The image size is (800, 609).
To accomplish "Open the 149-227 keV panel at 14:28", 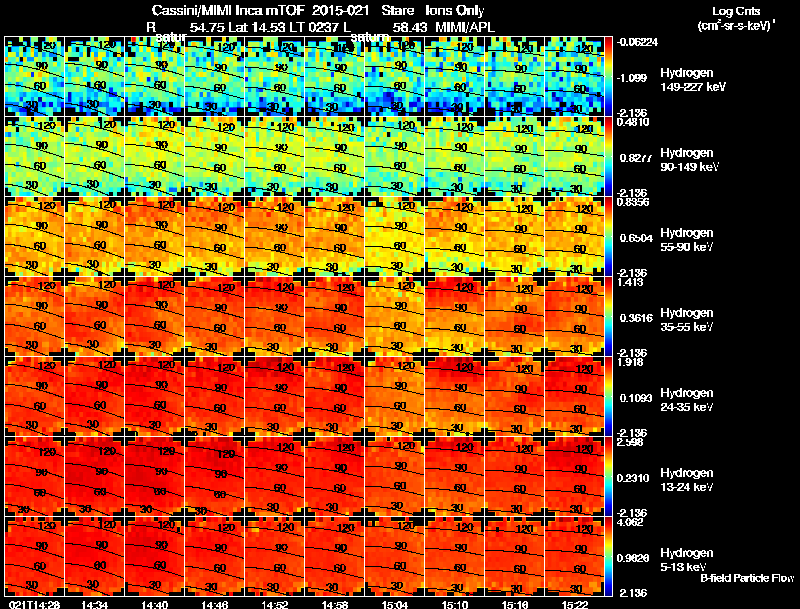I will (35, 77).
